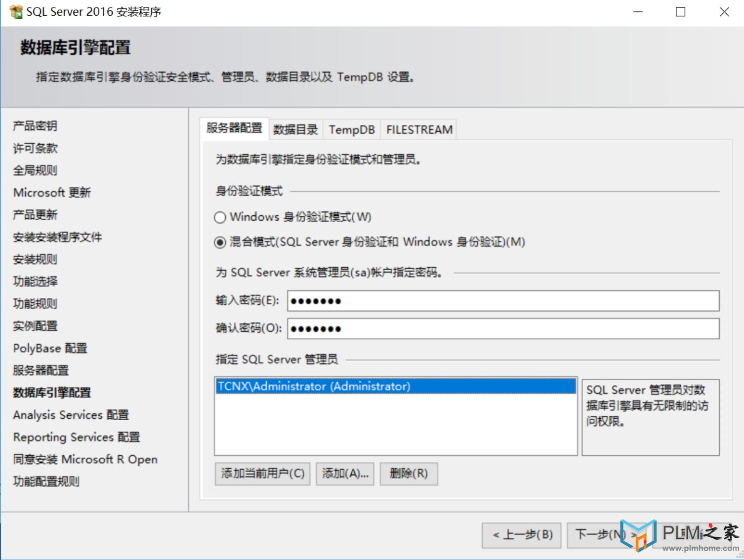Screen dimensions: 744x560
Task: Click 安装安装程序文件 step in sidebar
Action: click(x=57, y=237)
